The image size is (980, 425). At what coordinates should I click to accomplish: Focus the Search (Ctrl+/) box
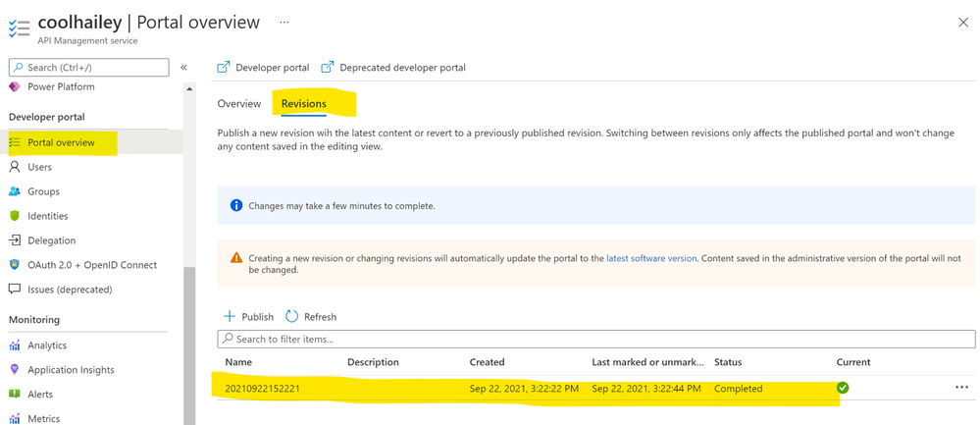89,67
